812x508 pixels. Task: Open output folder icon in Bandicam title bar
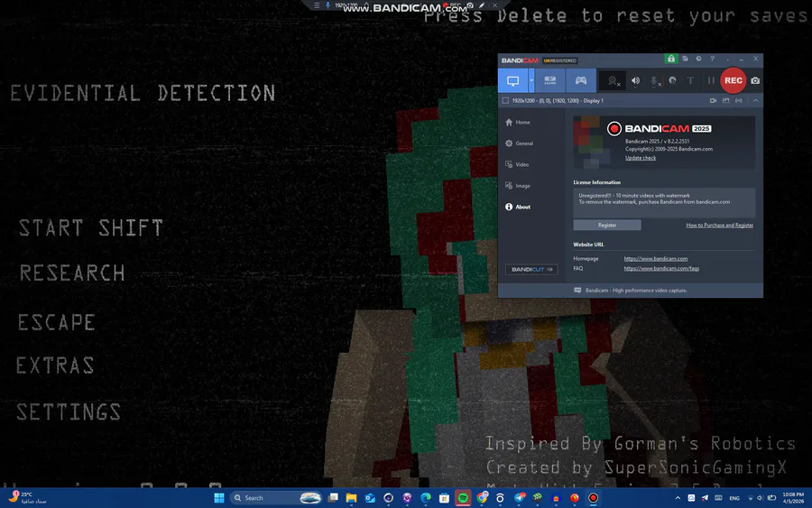pyautogui.click(x=685, y=59)
